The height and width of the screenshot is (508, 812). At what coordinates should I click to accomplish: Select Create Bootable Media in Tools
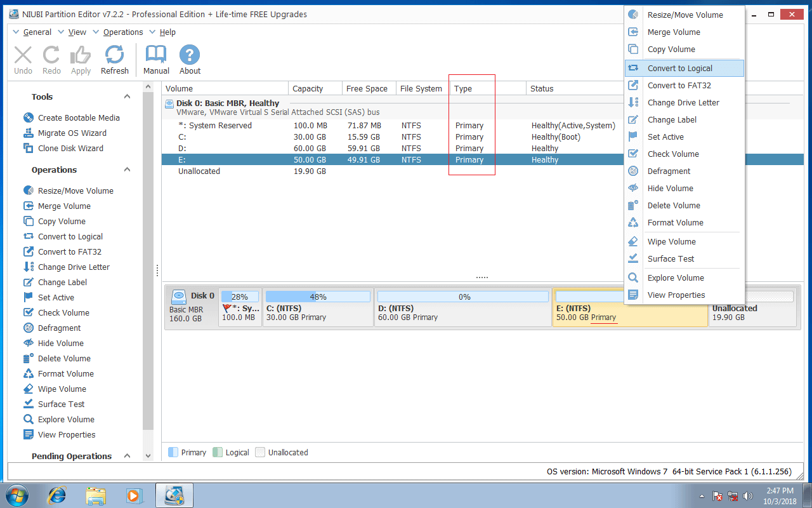click(x=78, y=117)
